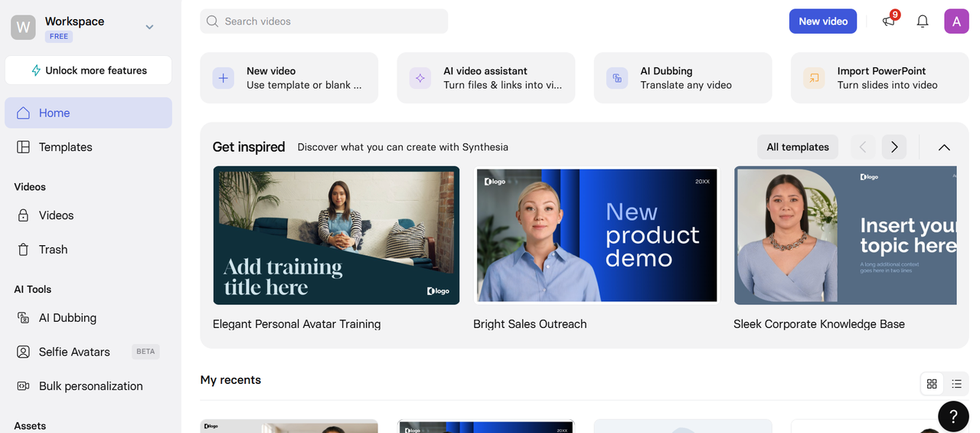Screen dimensions: 980x433
Task: Open Videos in the sidebar
Action: 89,215
